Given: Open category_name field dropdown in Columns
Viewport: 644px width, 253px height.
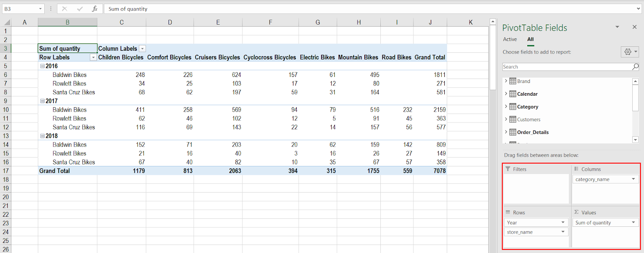Looking at the screenshot, I should 634,179.
